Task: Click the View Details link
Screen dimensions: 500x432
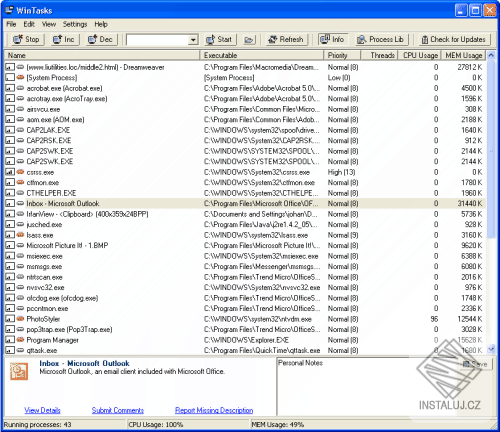Action: tap(42, 410)
